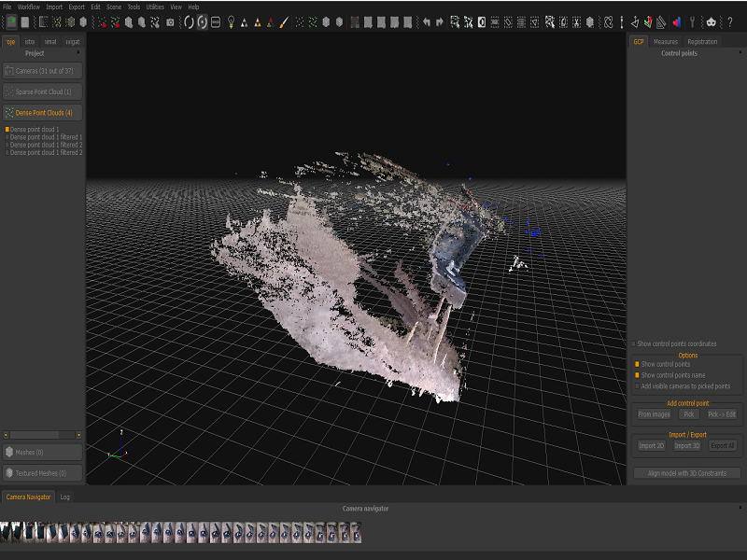The width and height of the screenshot is (747, 560).
Task: Select the first thumbnail in Camera navigator
Action: (x=6, y=532)
